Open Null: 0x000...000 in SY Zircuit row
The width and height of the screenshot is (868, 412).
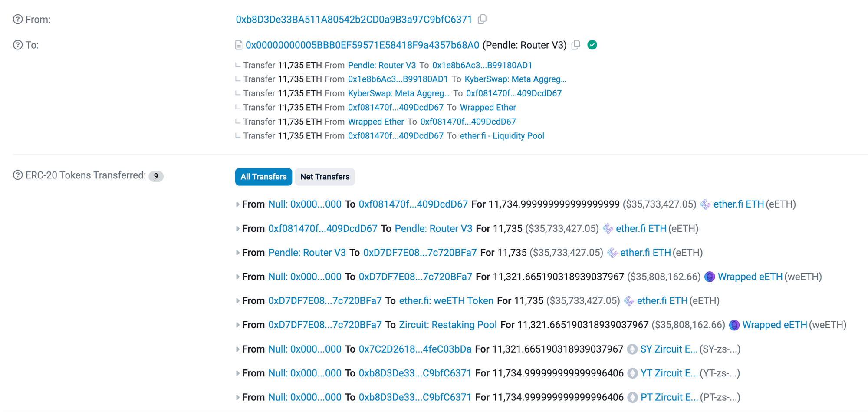(305, 349)
